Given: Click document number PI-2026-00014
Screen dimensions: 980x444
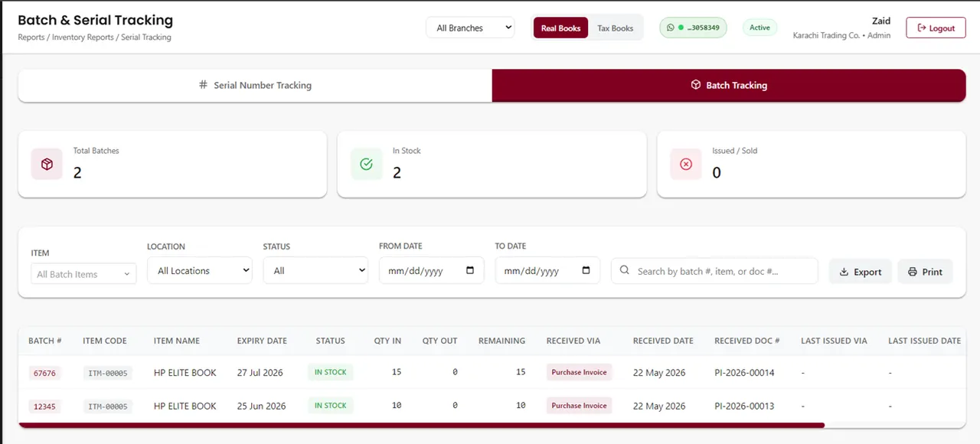Looking at the screenshot, I should 744,373.
